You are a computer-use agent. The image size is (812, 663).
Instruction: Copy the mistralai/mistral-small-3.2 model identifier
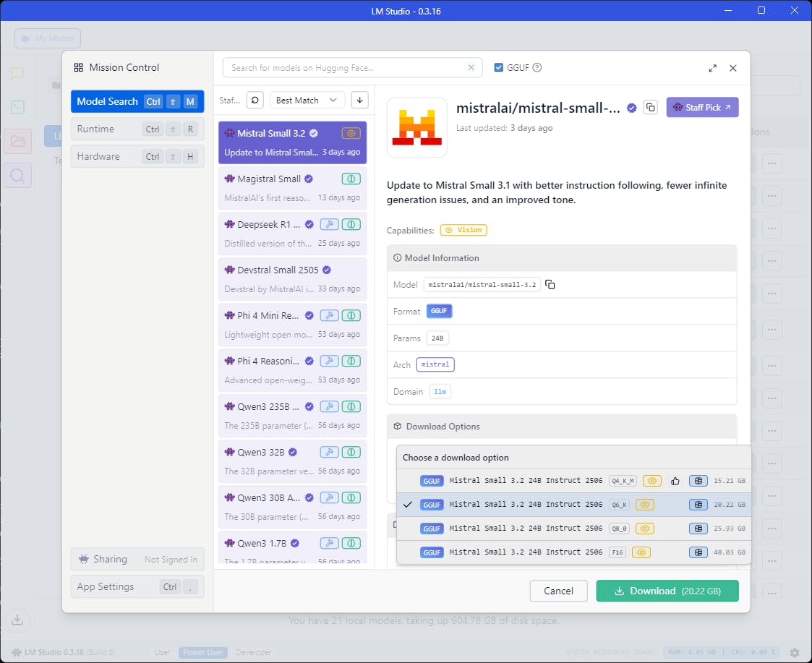[x=550, y=284]
